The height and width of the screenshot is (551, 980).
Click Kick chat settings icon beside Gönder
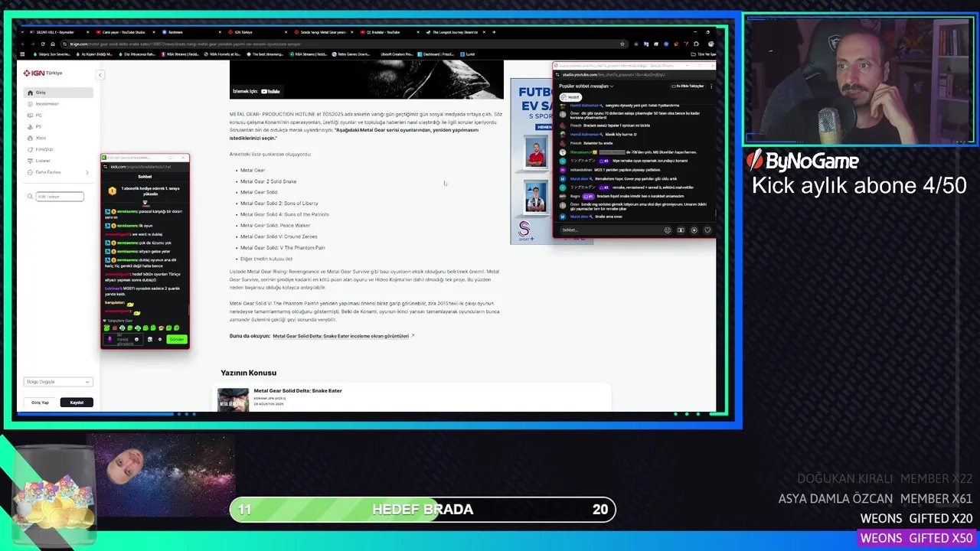click(160, 339)
